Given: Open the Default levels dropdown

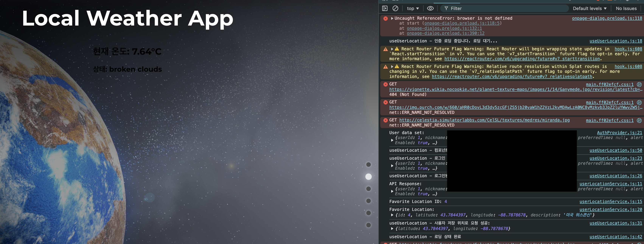Looking at the screenshot, I should pyautogui.click(x=590, y=9).
